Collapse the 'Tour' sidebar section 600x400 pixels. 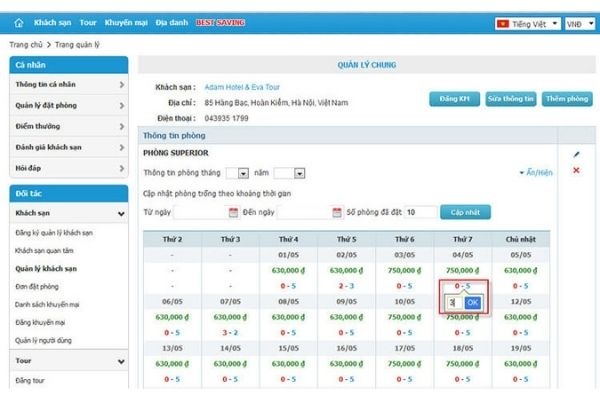(121, 361)
